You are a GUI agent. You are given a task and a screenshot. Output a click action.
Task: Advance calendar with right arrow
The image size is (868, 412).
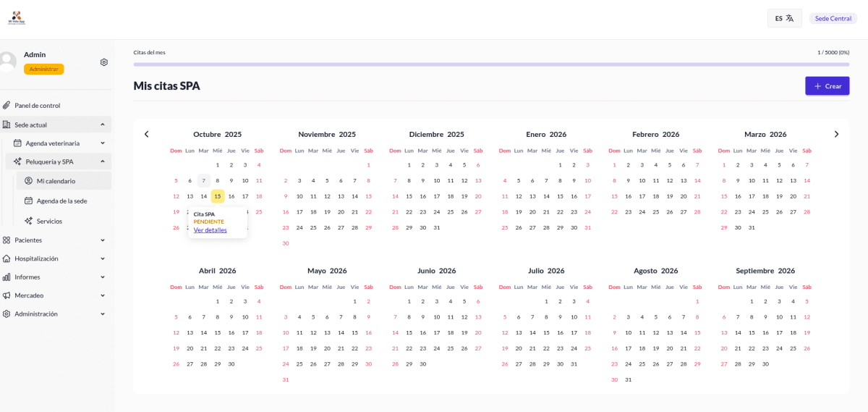tap(836, 134)
